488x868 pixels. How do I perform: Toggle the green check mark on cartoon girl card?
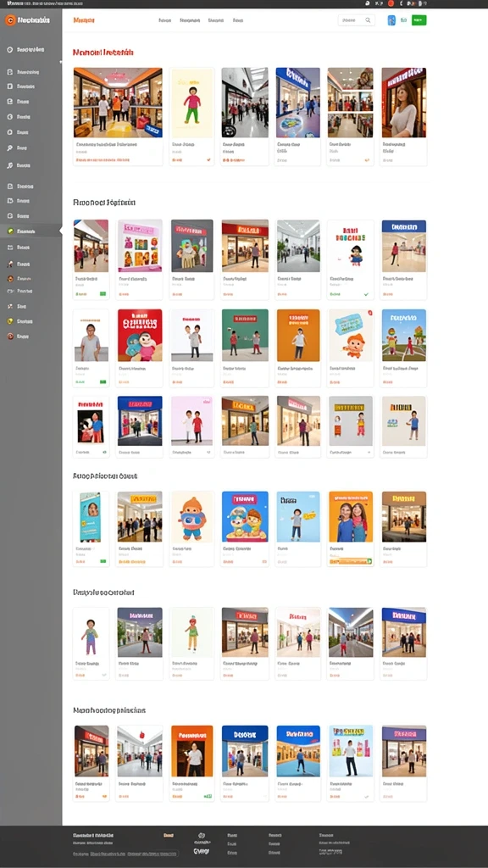[366, 294]
